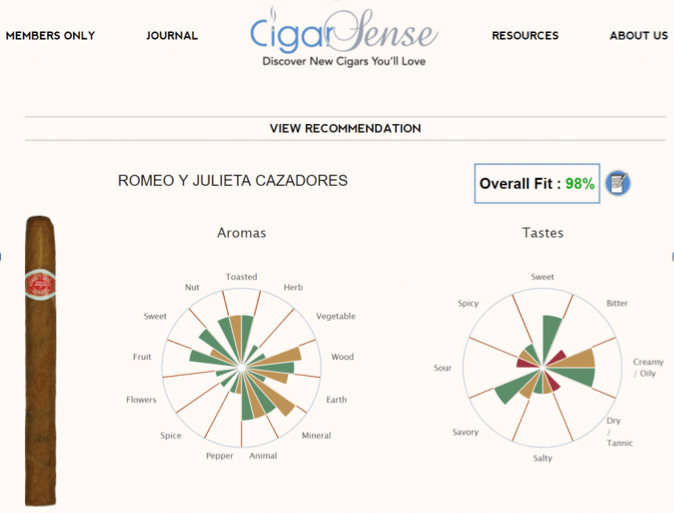
Task: Click the Discover New Cigars You'll Love tagline
Action: (x=344, y=61)
